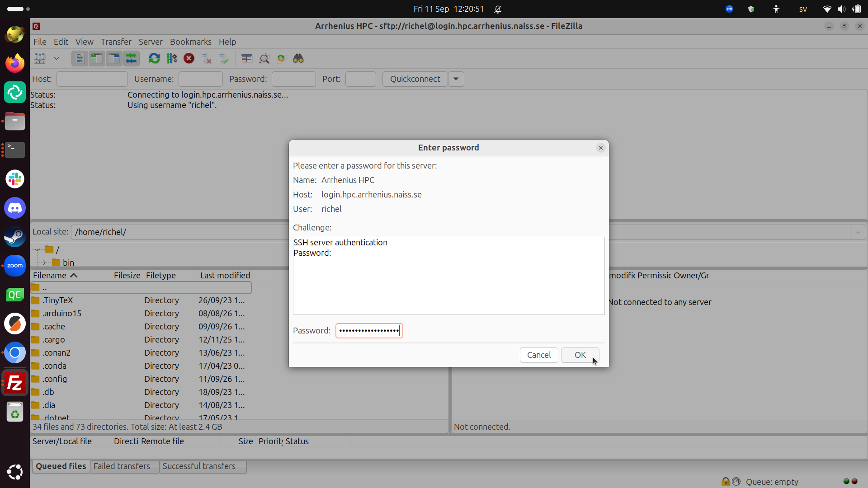The image size is (868, 488).
Task: Open Files manager from the dock
Action: click(15, 121)
